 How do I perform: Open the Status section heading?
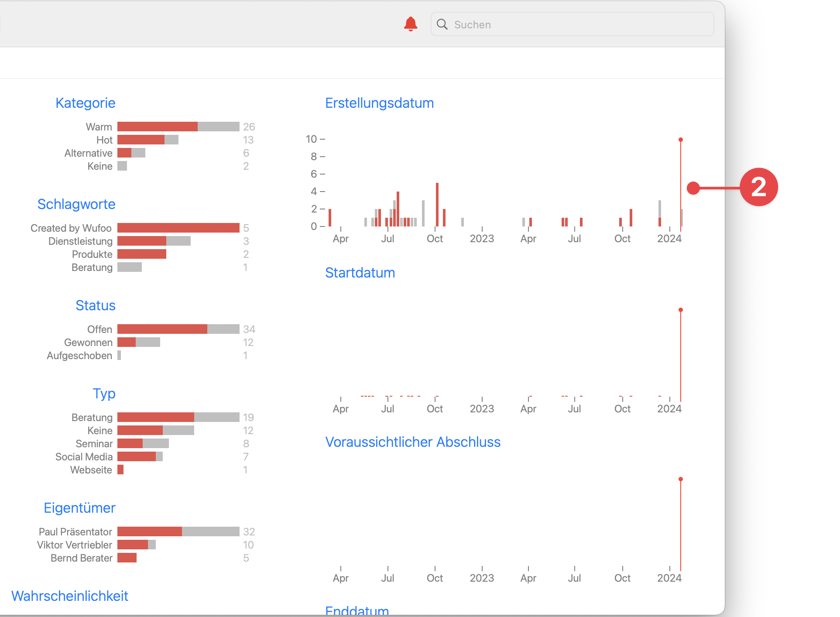click(x=96, y=305)
